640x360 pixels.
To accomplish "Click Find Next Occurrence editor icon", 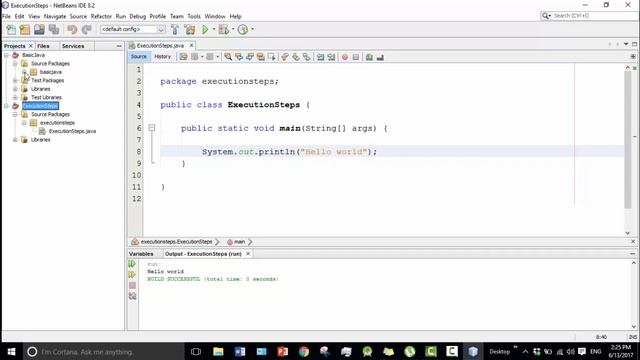I will 250,57.
